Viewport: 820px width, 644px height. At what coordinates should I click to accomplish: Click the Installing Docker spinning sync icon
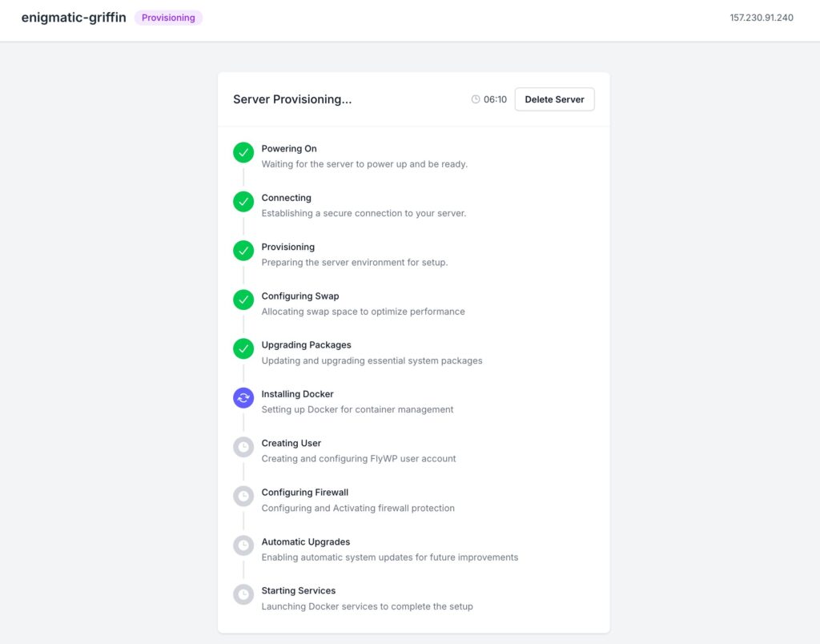243,398
